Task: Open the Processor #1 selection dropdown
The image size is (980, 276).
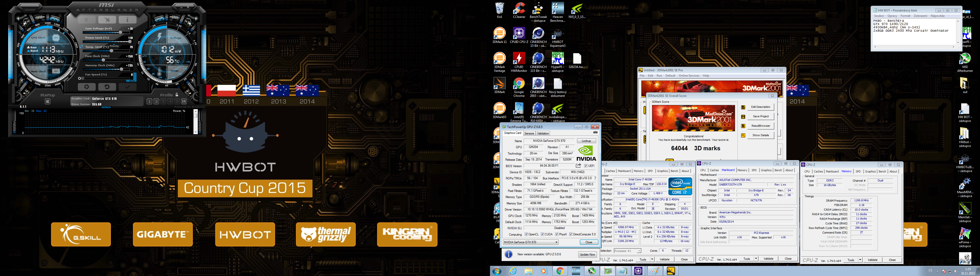Action: point(627,250)
